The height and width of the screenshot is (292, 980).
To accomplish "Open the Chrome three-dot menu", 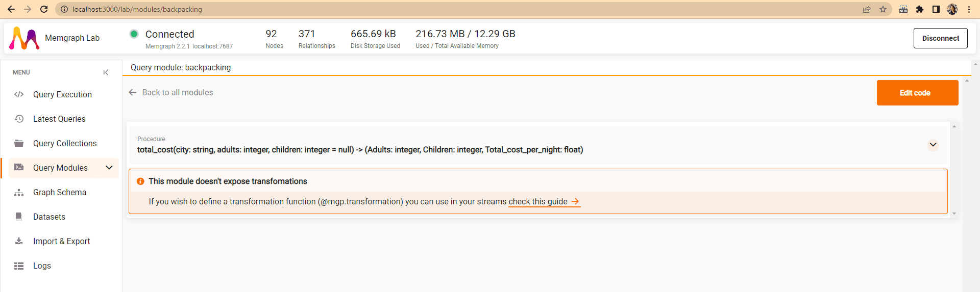I will (x=969, y=9).
